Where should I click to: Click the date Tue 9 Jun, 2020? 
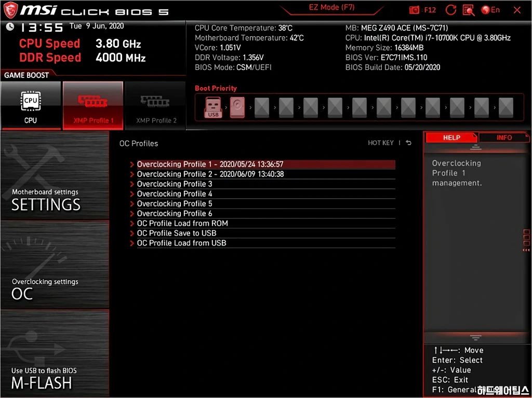(97, 26)
